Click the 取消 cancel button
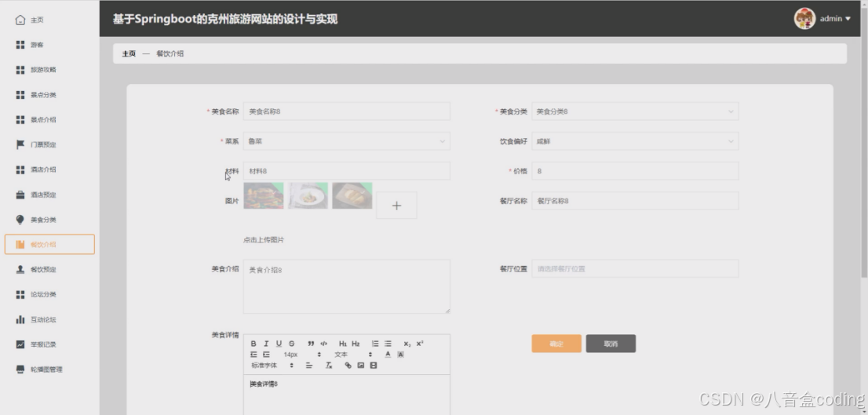The height and width of the screenshot is (415, 868). [611, 344]
